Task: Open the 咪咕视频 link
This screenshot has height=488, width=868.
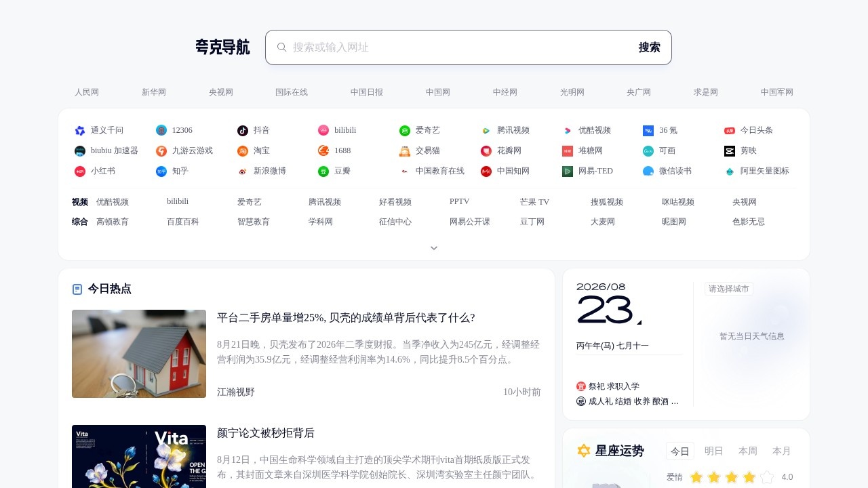Action: [x=678, y=202]
